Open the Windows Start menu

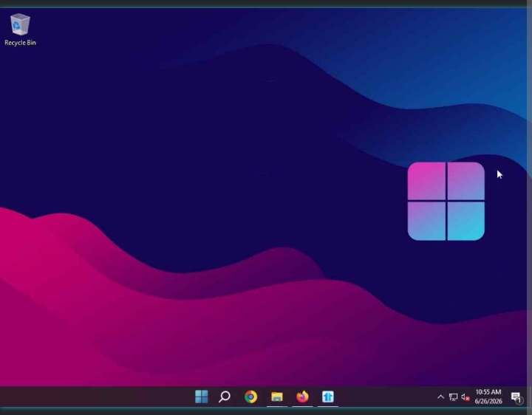[x=202, y=397]
